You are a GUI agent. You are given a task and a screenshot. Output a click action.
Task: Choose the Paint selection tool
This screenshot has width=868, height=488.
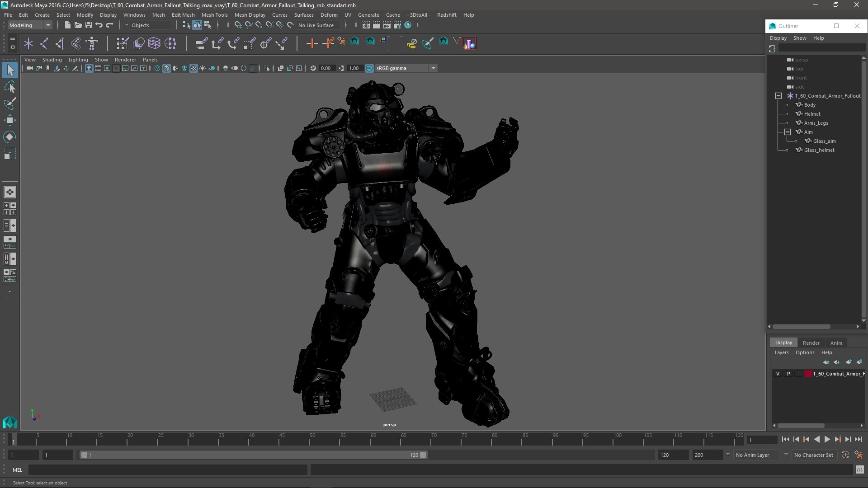[10, 103]
